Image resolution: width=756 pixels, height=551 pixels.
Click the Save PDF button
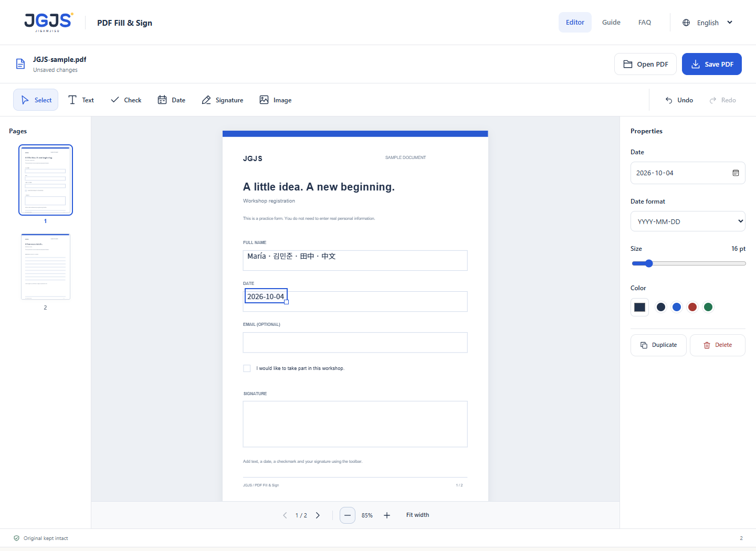click(x=712, y=64)
